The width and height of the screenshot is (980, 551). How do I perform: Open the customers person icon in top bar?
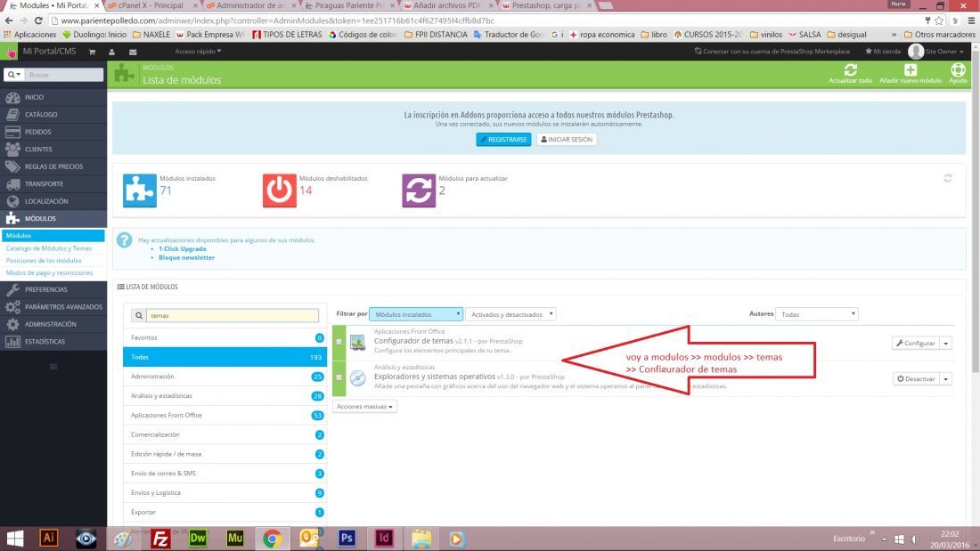tap(112, 52)
